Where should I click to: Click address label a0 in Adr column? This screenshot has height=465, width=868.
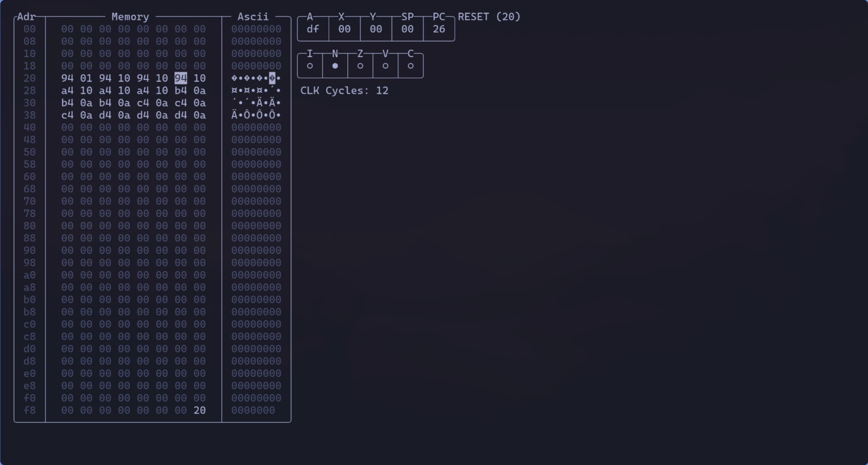point(30,275)
